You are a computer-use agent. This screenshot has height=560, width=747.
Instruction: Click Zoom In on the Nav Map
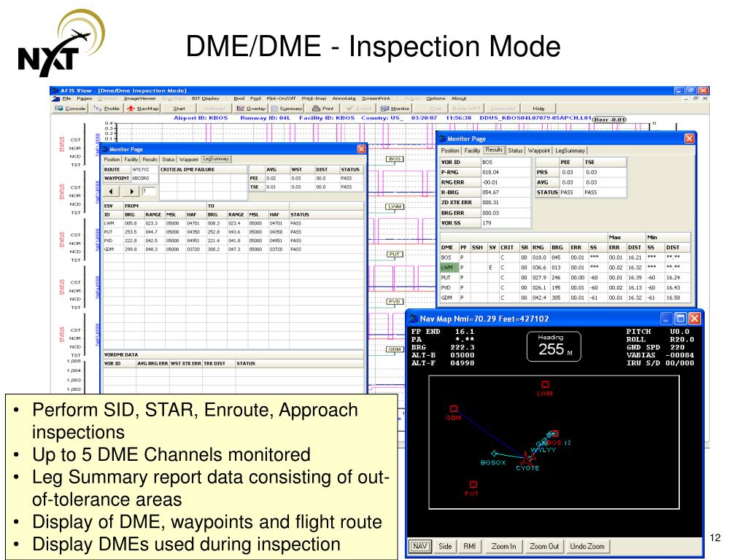[503, 546]
